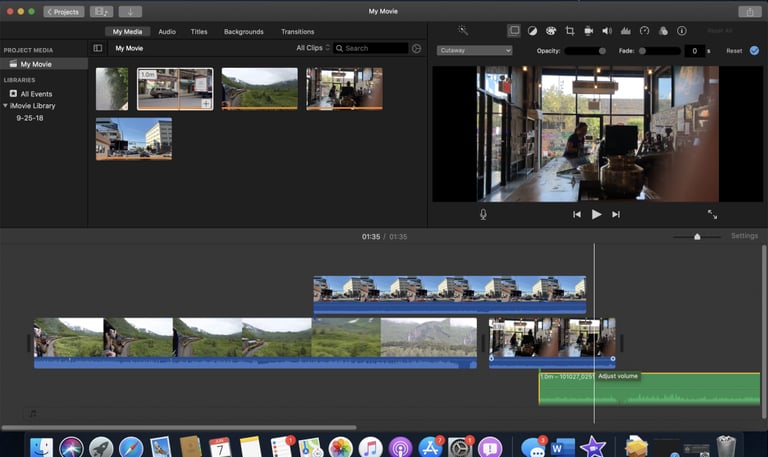768x457 pixels.
Task: Go back to Projects
Action: coord(64,12)
